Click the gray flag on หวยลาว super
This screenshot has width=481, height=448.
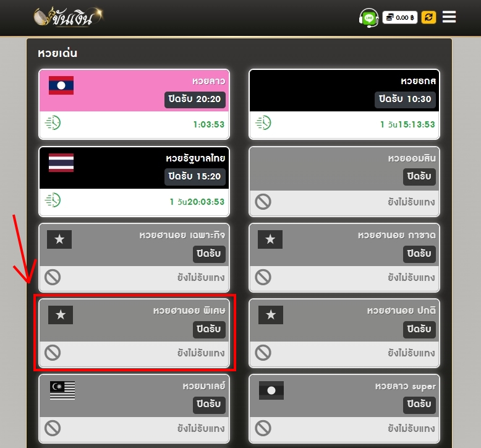(271, 390)
